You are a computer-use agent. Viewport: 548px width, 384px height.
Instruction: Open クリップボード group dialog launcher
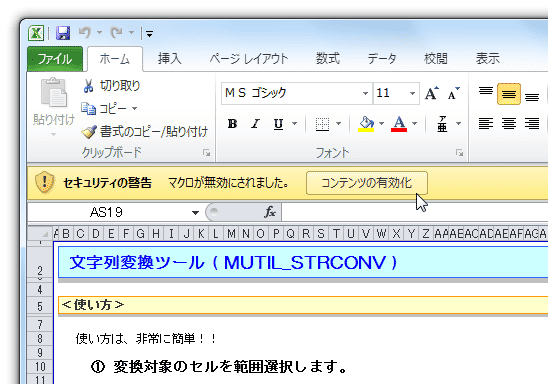207,153
